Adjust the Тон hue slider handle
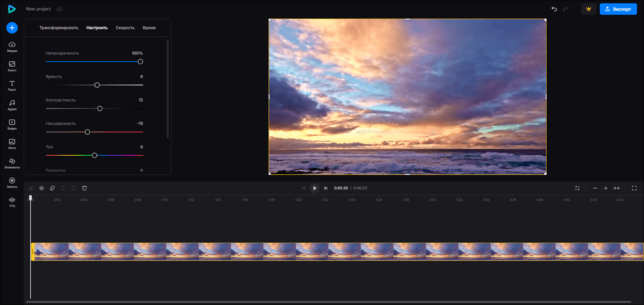644x305 pixels. tap(95, 155)
